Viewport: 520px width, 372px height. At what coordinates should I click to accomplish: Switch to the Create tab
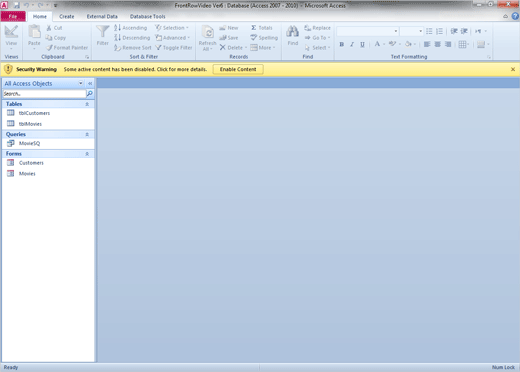pos(67,16)
